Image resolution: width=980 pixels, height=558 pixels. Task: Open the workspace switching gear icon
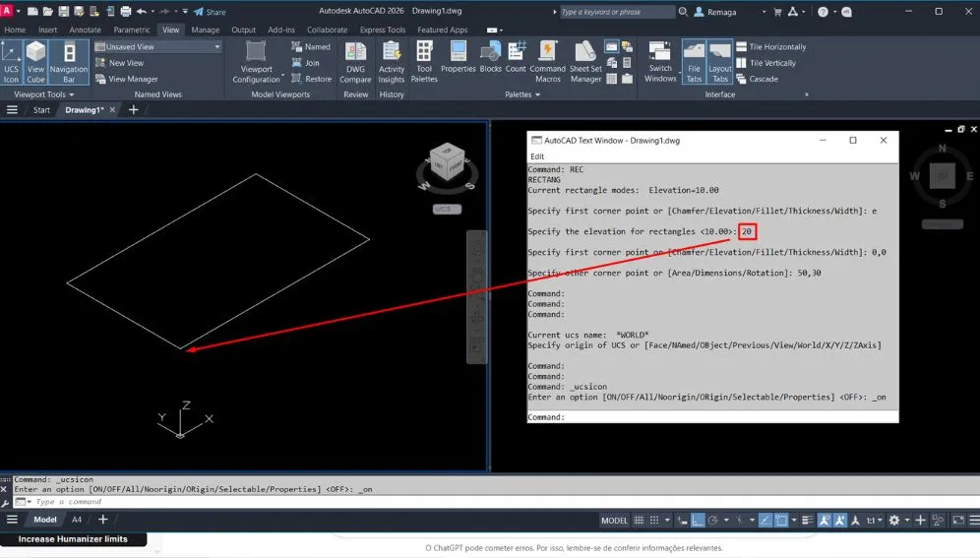tap(894, 520)
